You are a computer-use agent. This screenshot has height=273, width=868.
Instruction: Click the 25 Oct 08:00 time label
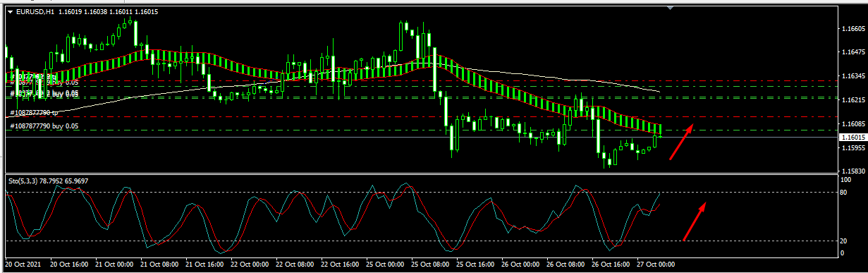(x=430, y=265)
